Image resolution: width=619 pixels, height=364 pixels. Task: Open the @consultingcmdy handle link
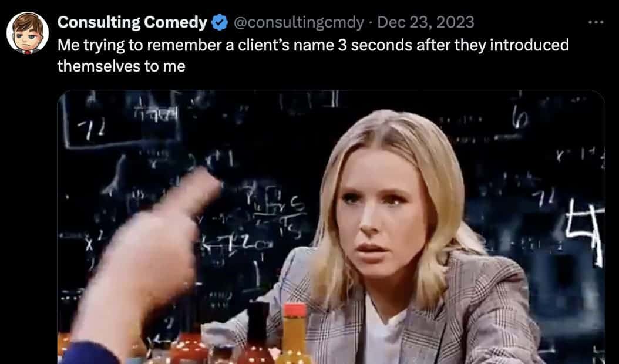(298, 22)
